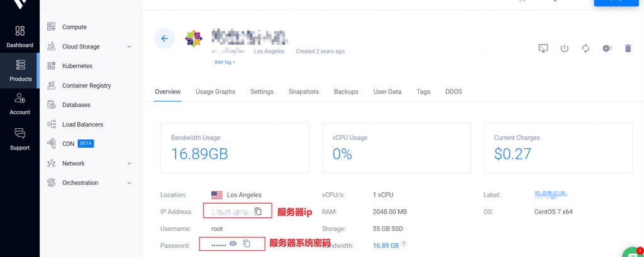Screen dimensions: 644x257
Task: Open the chat widget in corner
Action: [633, 252]
